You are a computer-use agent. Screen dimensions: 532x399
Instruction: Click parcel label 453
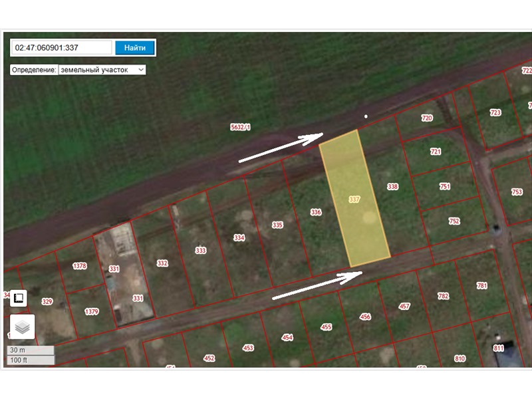248,348
